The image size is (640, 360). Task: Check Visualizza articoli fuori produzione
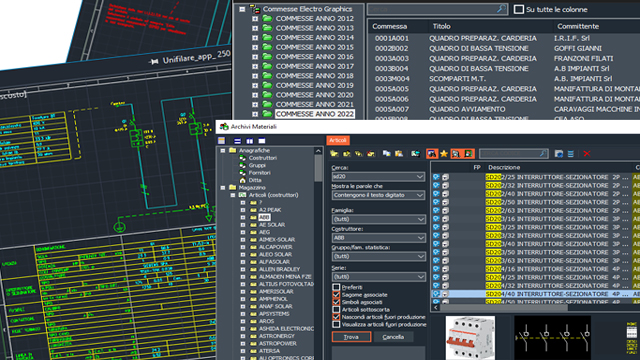(336, 324)
